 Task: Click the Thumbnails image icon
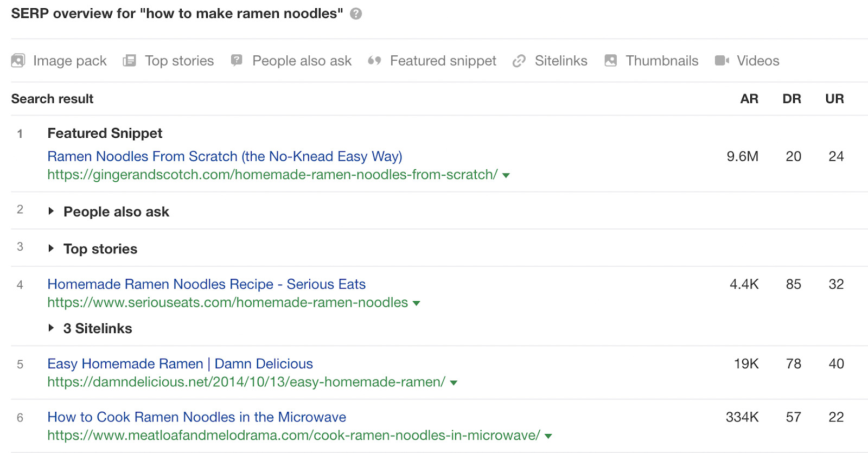pos(610,61)
